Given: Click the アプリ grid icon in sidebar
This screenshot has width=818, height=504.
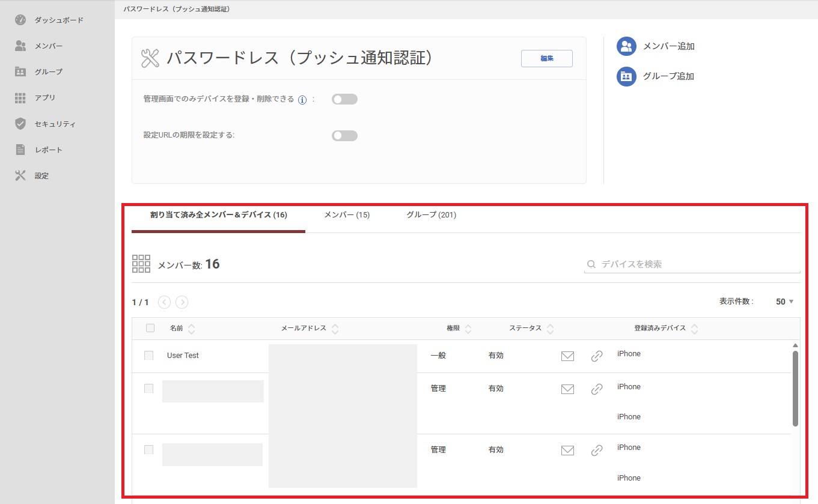Looking at the screenshot, I should (x=20, y=98).
